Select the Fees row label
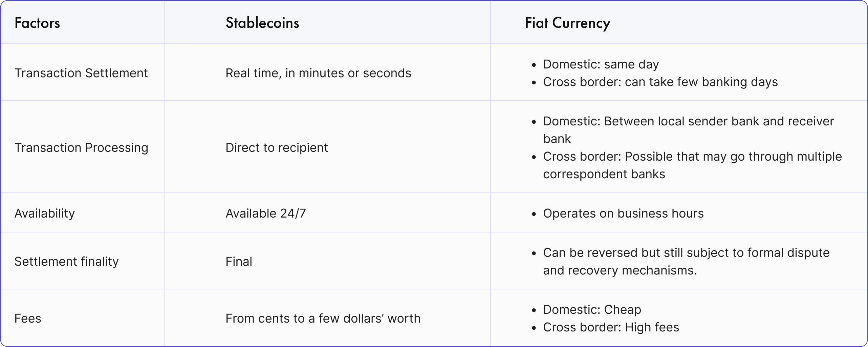The image size is (868, 347). point(28,319)
